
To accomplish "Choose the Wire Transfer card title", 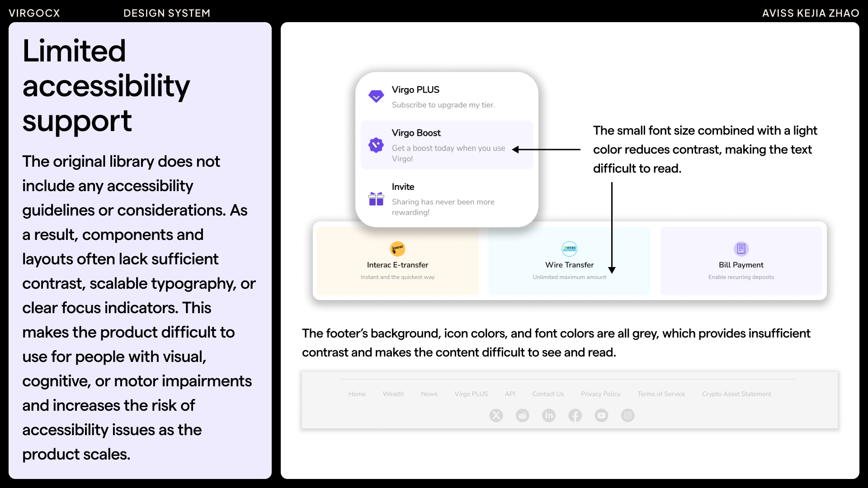I will (x=569, y=265).
